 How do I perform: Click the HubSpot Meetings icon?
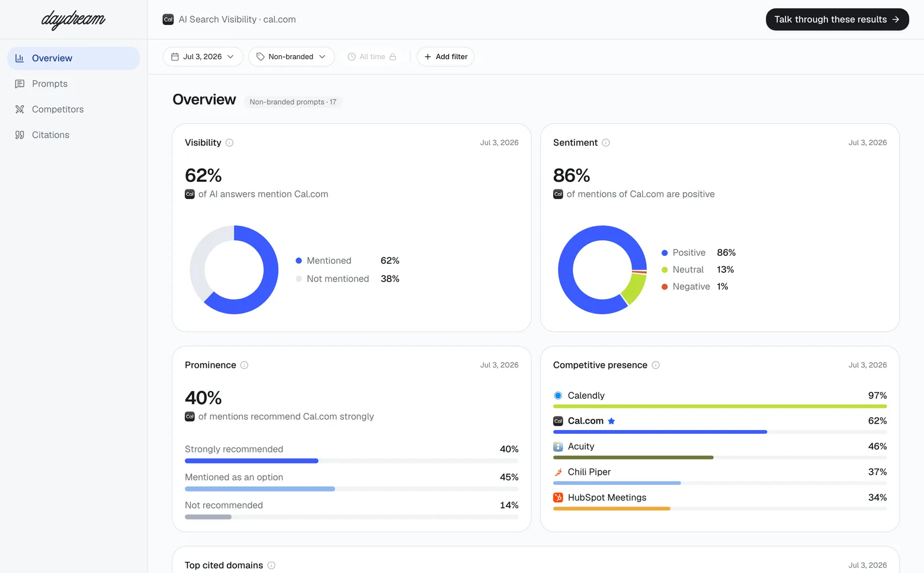pos(558,498)
